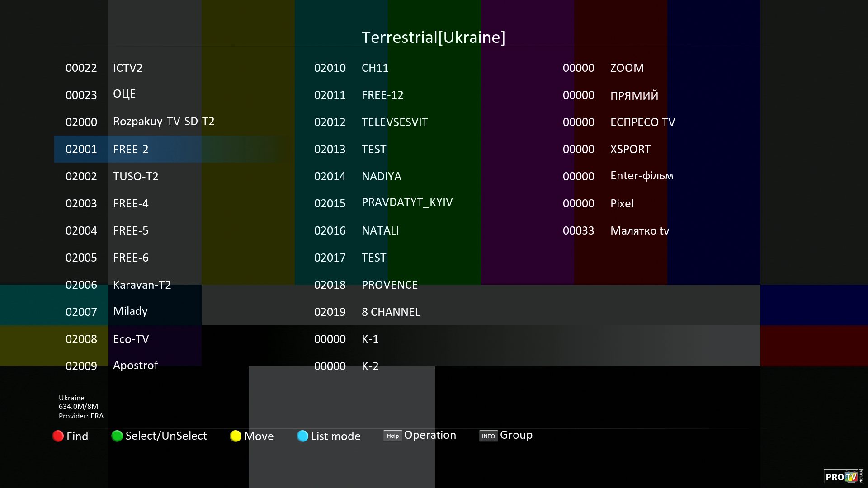Image resolution: width=868 pixels, height=488 pixels.
Task: Click the INFO key icon for Group
Action: [x=488, y=436]
